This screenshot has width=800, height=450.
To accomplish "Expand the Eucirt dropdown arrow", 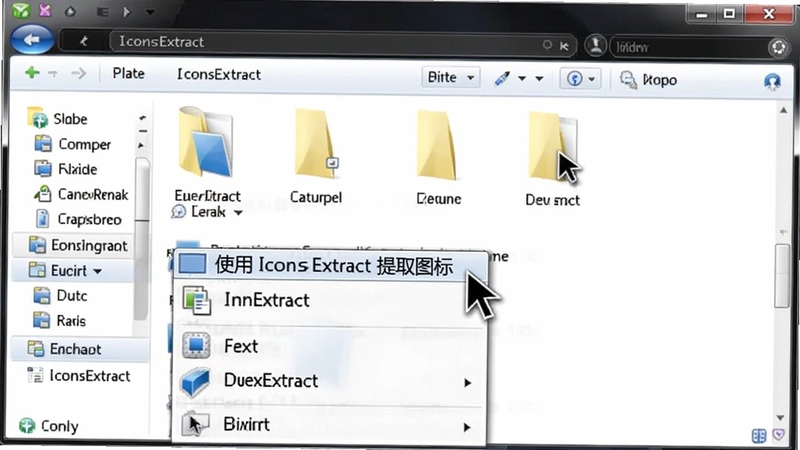I will click(97, 271).
